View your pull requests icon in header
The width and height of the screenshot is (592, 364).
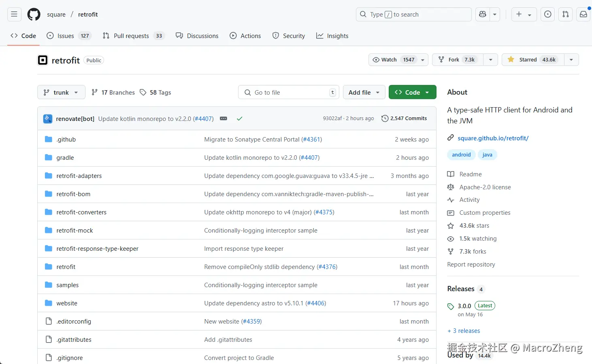[x=566, y=15]
